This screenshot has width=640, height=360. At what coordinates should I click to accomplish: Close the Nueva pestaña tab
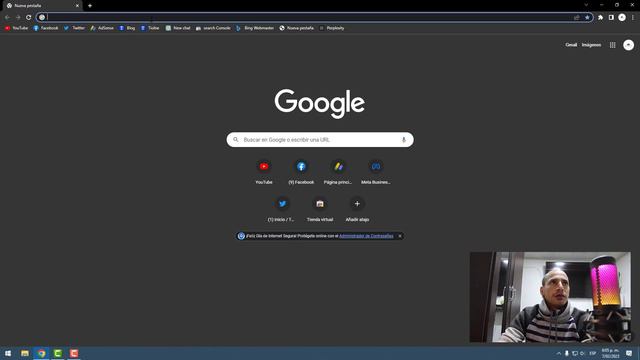click(x=77, y=6)
